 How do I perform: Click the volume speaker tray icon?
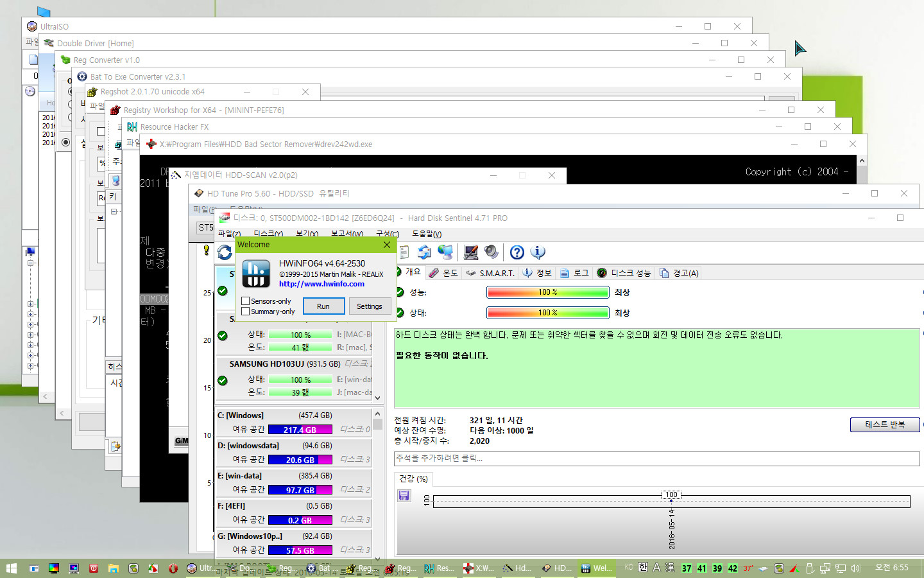coord(855,568)
